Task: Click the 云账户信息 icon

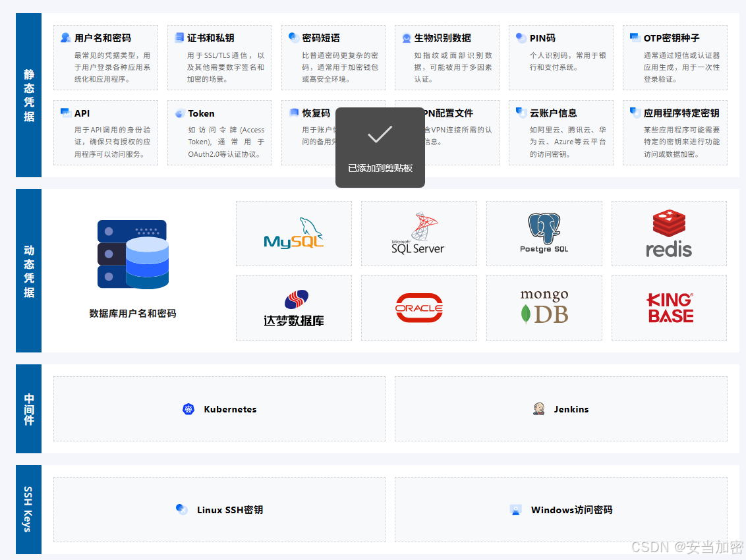Action: click(x=521, y=112)
